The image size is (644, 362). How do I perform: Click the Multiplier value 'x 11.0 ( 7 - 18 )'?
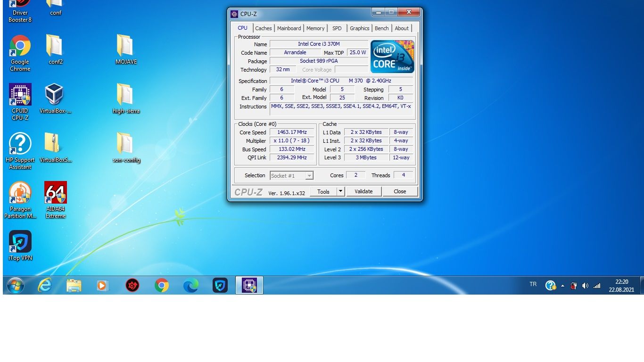(292, 140)
